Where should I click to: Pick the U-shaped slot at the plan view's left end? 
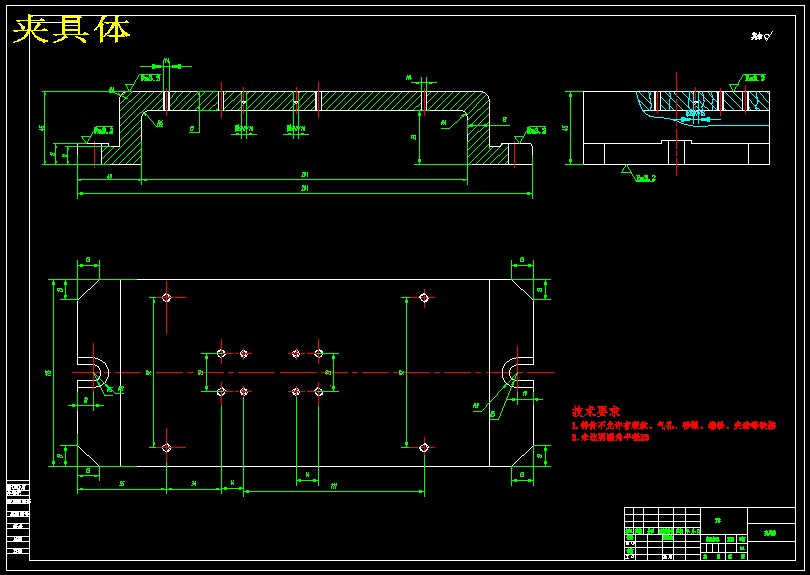pos(94,372)
